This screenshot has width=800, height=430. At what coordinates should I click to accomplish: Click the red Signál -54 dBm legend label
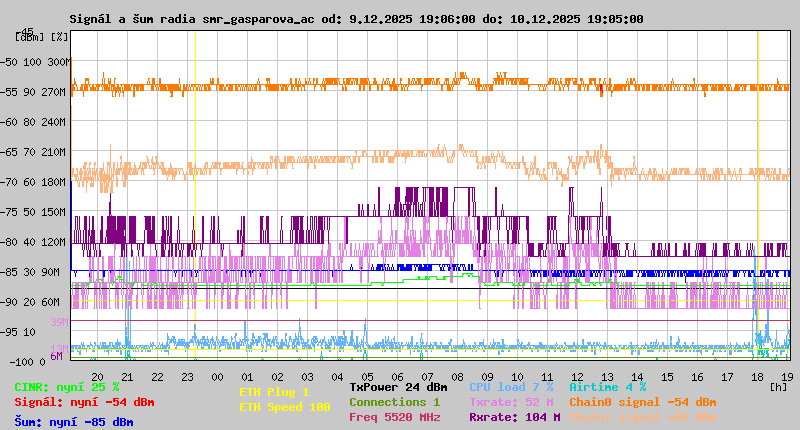[84, 402]
